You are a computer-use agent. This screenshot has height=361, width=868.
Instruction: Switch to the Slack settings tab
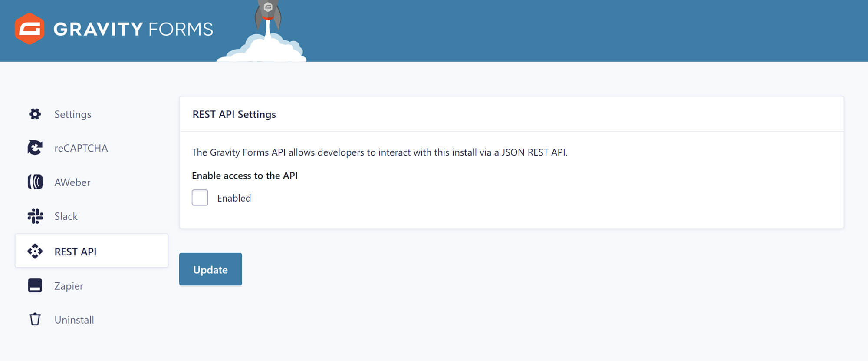coord(66,216)
